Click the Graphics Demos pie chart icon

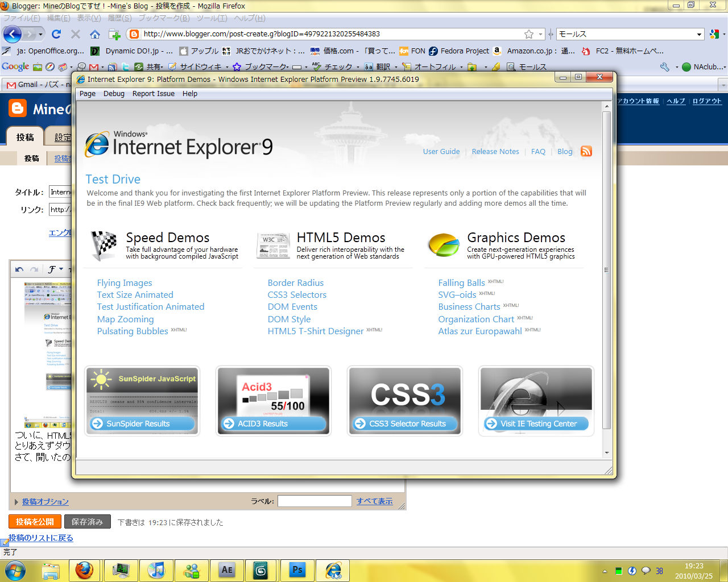click(x=444, y=245)
